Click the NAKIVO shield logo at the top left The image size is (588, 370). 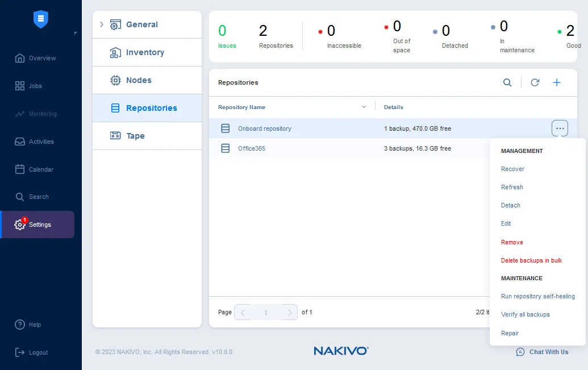tap(41, 19)
